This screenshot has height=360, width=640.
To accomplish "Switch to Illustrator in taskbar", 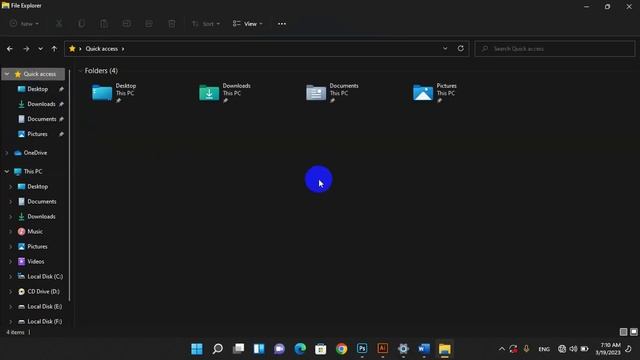I will [382, 349].
